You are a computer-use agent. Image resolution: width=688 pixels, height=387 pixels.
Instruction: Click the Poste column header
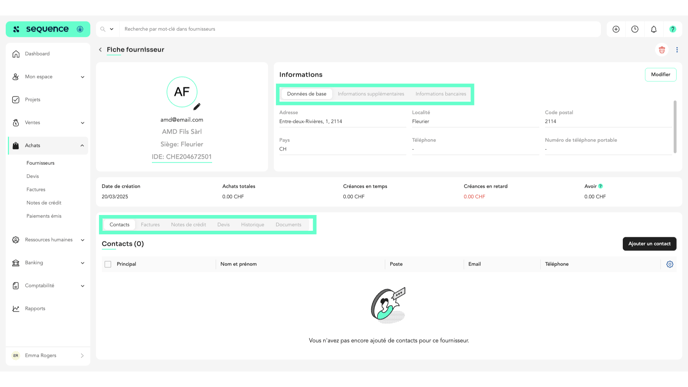396,264
